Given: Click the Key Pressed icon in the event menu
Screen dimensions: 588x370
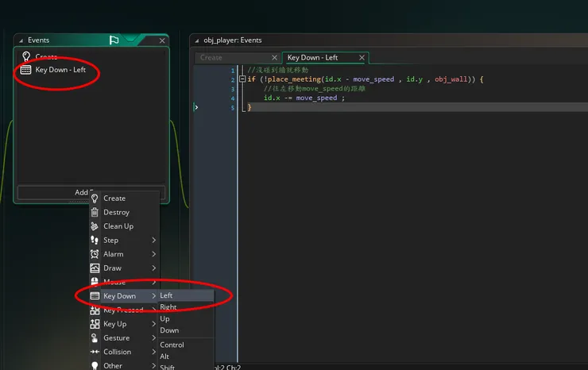Looking at the screenshot, I should point(95,310).
